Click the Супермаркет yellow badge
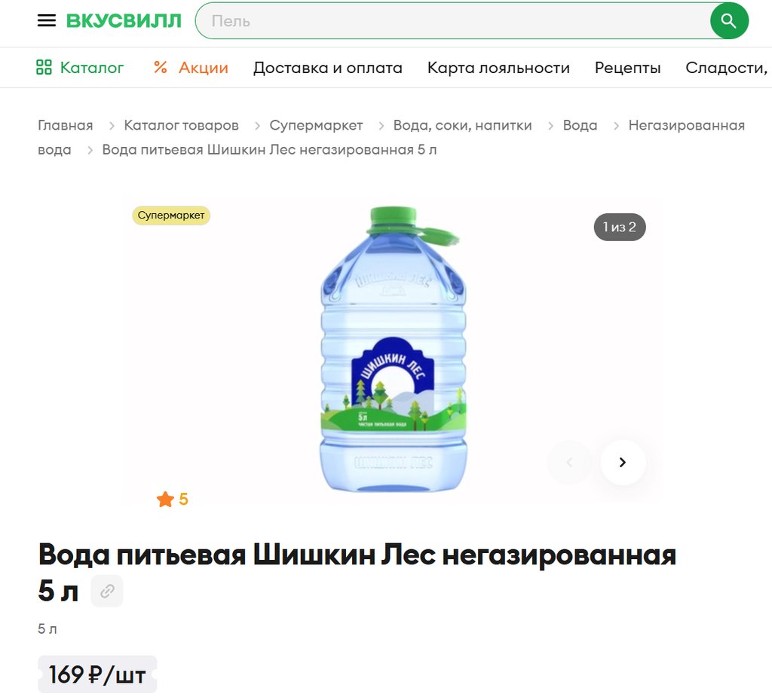The image size is (772, 700). click(171, 216)
